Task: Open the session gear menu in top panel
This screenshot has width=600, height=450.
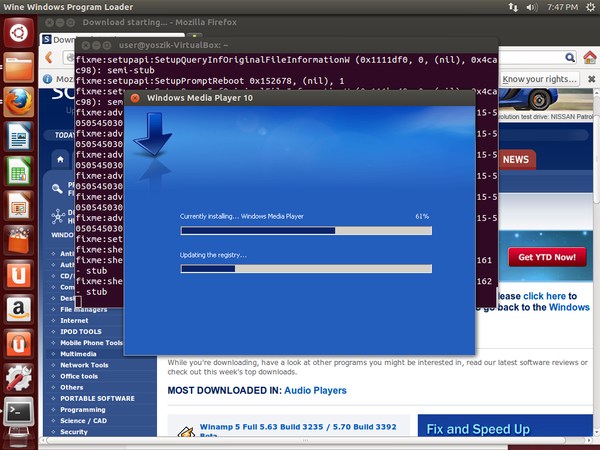Action: (x=590, y=7)
